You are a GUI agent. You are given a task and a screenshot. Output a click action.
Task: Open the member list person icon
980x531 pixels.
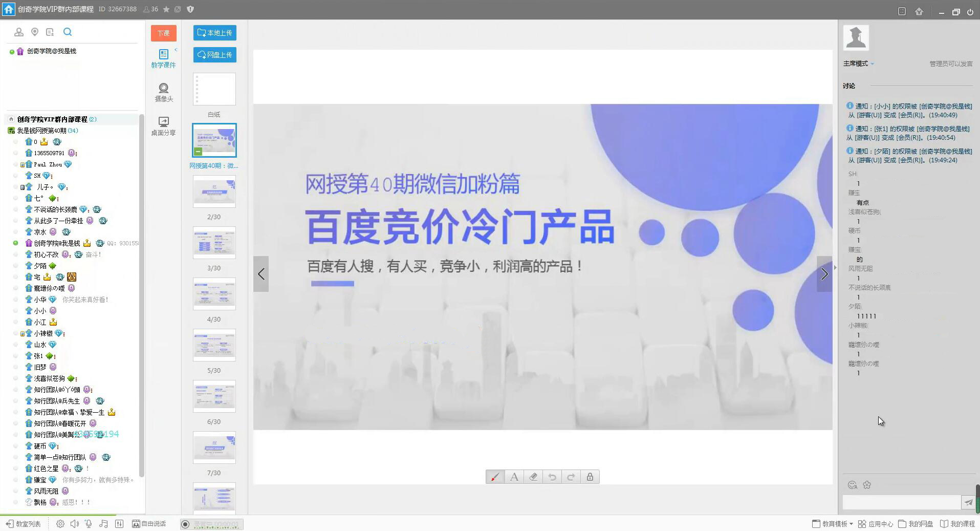coord(19,32)
